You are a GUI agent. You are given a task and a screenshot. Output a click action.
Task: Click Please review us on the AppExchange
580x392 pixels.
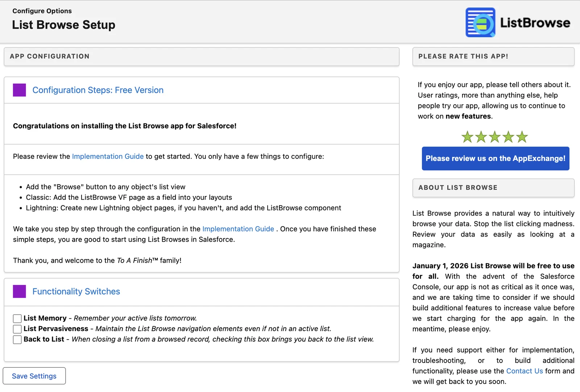496,158
